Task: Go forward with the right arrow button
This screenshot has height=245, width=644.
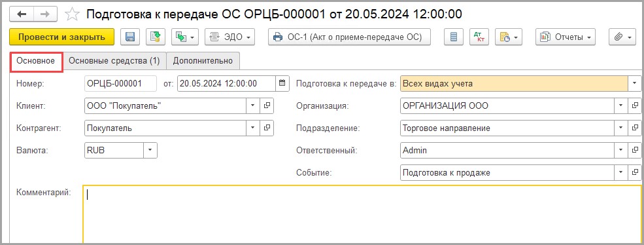Action: pos(45,14)
